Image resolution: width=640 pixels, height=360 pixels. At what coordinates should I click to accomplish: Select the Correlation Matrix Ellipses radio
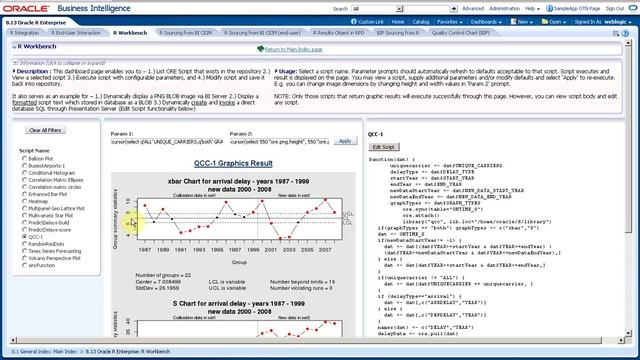pos(24,180)
